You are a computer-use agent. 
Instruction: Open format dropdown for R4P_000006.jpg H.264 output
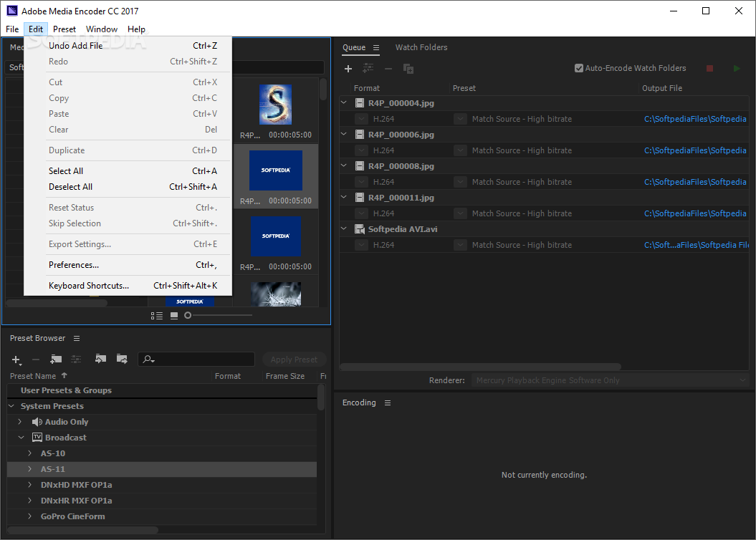pos(361,150)
